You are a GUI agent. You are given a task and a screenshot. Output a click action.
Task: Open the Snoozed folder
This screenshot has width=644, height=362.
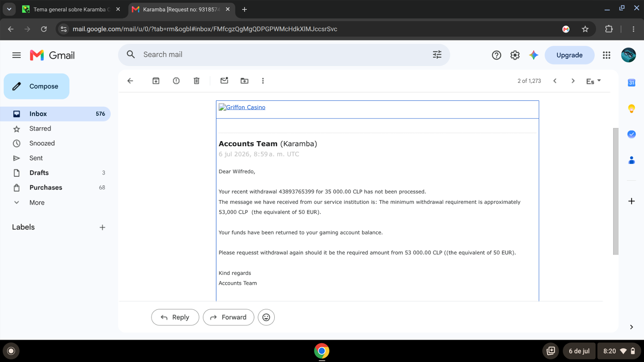(x=55, y=143)
